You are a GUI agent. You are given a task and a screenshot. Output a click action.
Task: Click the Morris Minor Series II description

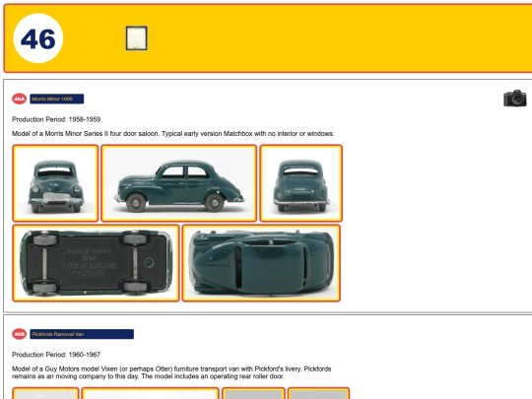click(173, 134)
